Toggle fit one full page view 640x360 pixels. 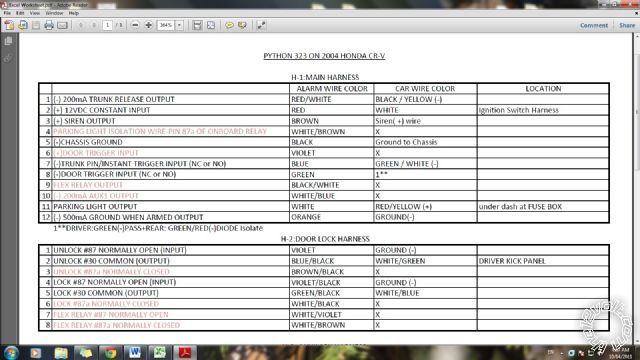click(x=211, y=25)
